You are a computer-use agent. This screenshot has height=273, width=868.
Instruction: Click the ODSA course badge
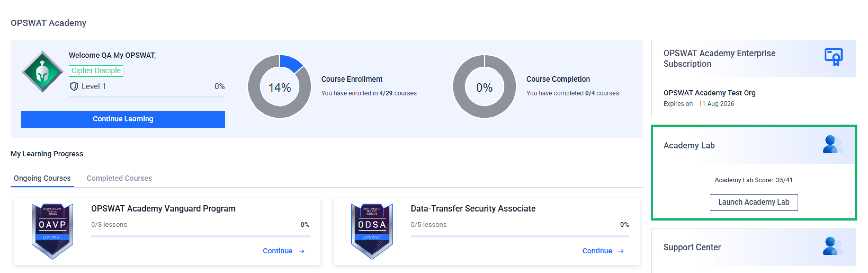click(x=372, y=231)
